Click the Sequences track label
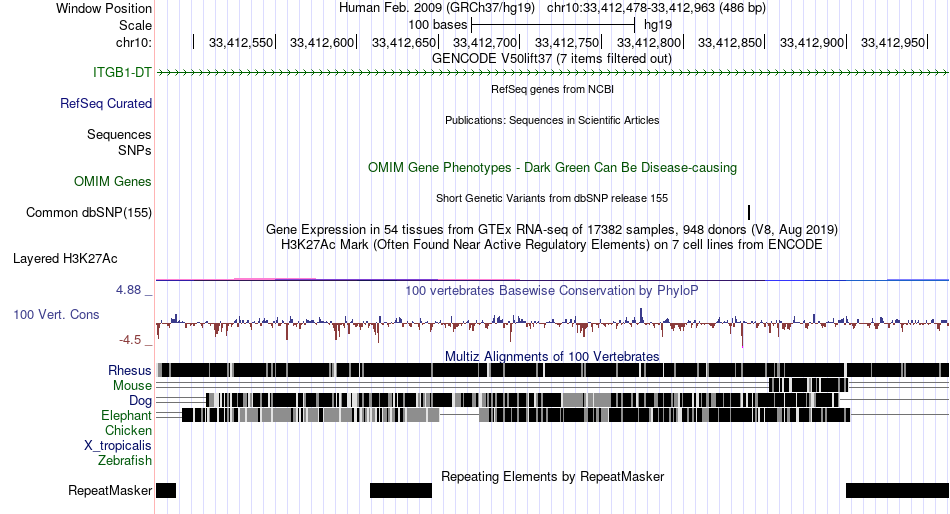The width and height of the screenshot is (950, 514). [x=119, y=134]
